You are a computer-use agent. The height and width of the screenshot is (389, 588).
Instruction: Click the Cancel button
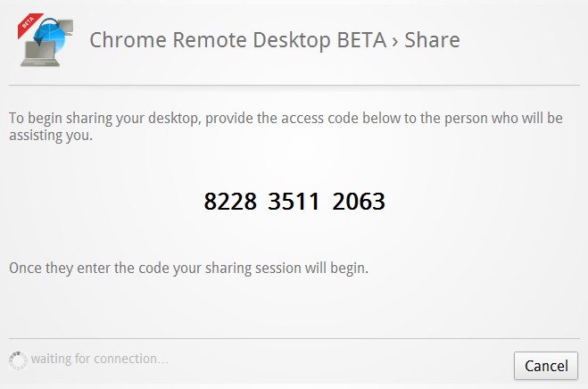(546, 366)
